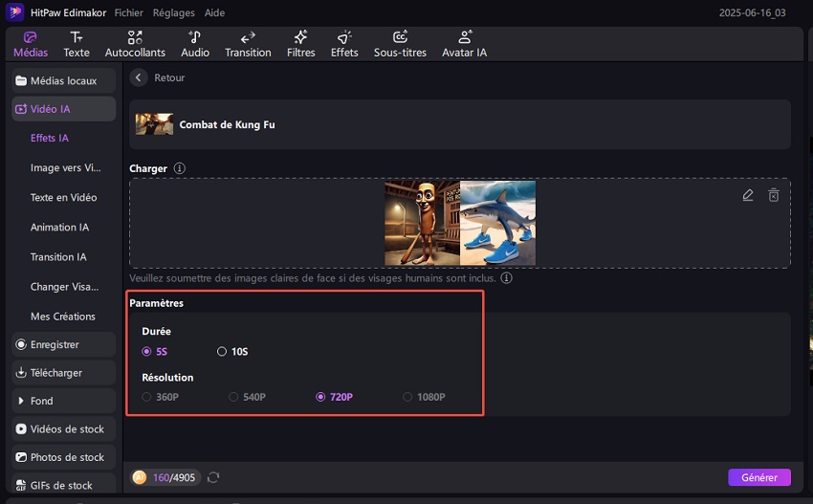The image size is (813, 504).
Task: Select Transition IA in the sidebar
Action: click(58, 257)
